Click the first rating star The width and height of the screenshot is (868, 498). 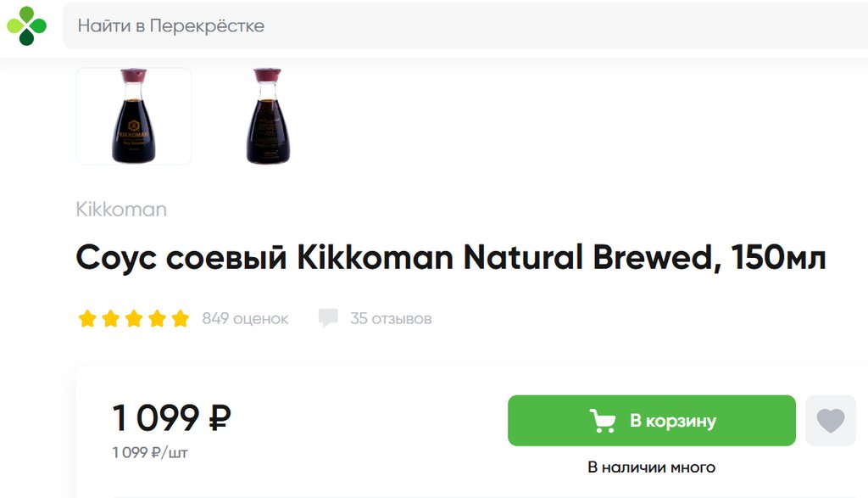click(x=87, y=319)
